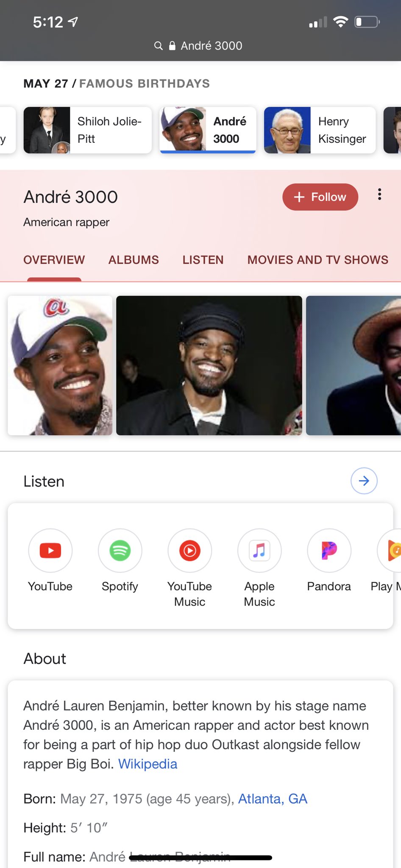This screenshot has width=401, height=868.
Task: Tap the battery icon in status bar
Action: (x=367, y=22)
